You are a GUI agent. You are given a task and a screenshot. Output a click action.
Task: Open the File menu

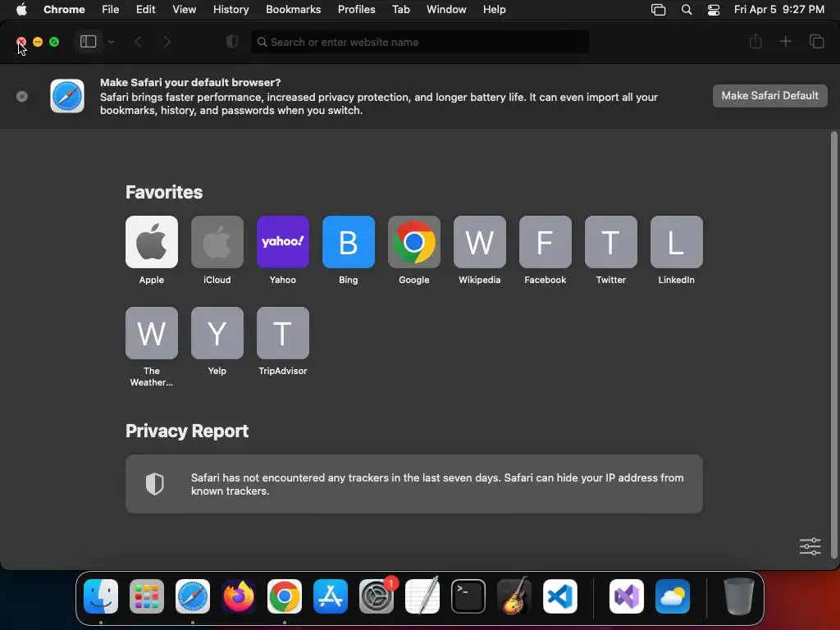[111, 9]
